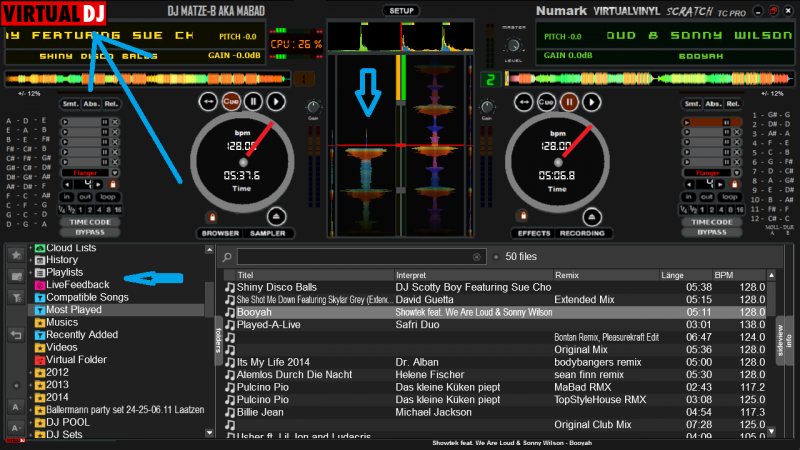Enable TIMECODE on the left deck

coord(90,222)
